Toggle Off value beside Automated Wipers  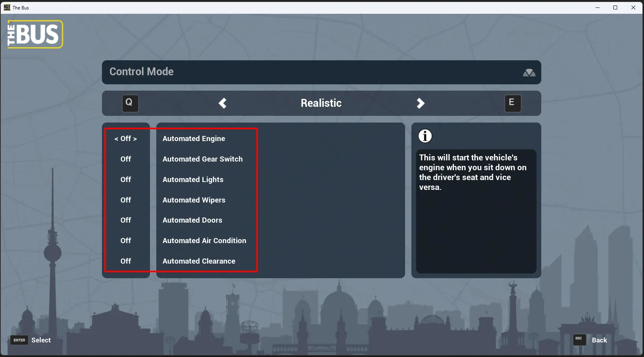(x=126, y=200)
